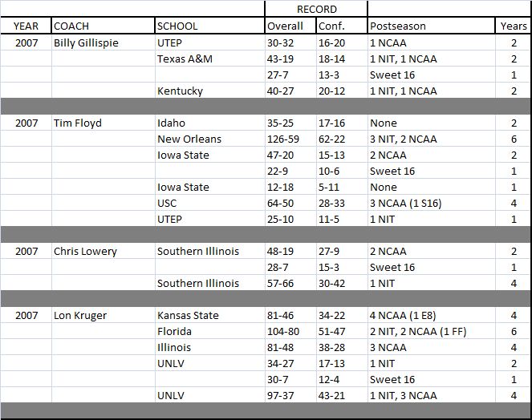Select the Billy Gillispie coach cell
Viewport: 532px width, 420px height.
[103, 42]
